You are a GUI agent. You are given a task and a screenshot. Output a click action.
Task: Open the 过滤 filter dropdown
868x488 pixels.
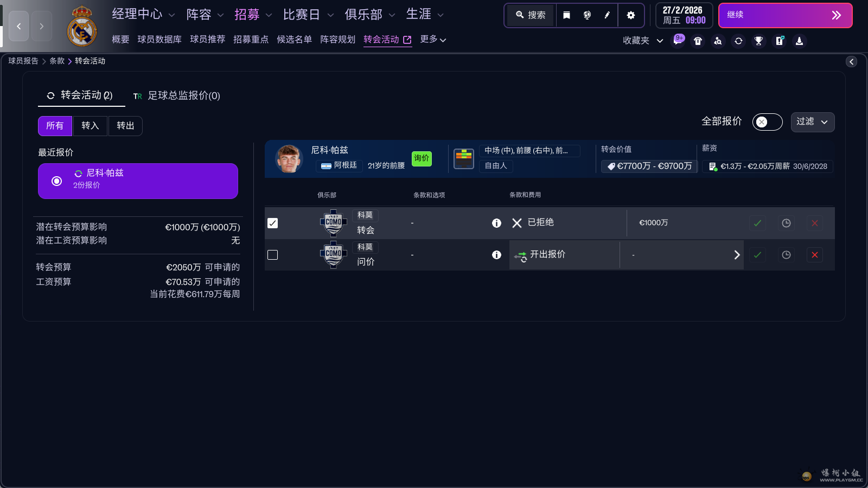812,122
